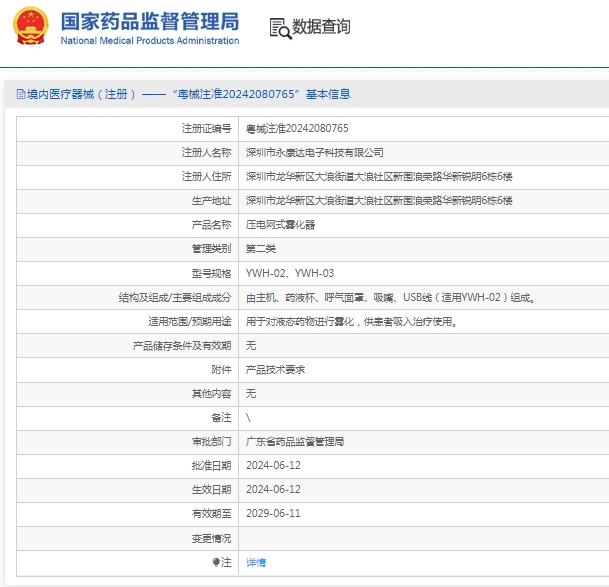Image resolution: width=609 pixels, height=587 pixels.
Task: Click the 备注 label
Action: (x=221, y=418)
